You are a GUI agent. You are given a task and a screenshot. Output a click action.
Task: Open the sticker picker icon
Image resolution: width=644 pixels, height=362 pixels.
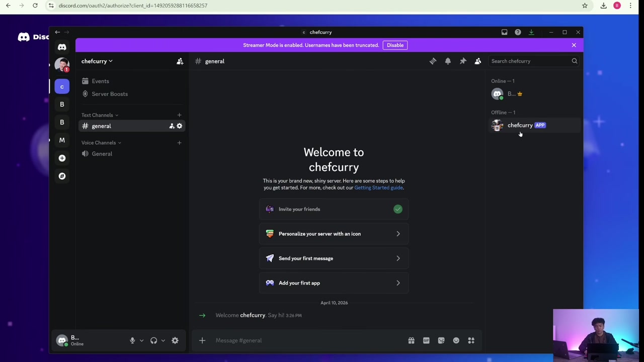click(x=441, y=340)
